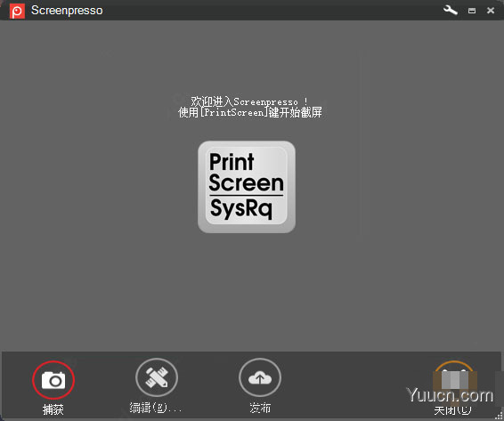Minimize the Screenpresso window

coord(472,11)
